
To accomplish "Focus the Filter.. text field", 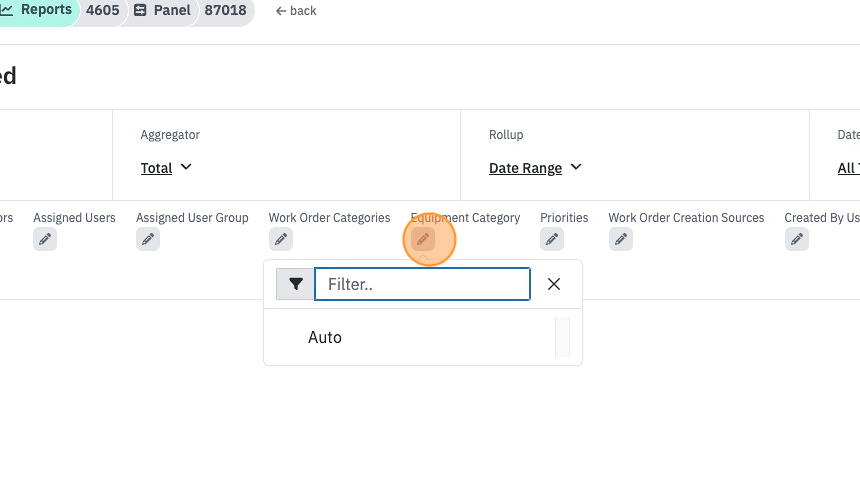I will 422,284.
